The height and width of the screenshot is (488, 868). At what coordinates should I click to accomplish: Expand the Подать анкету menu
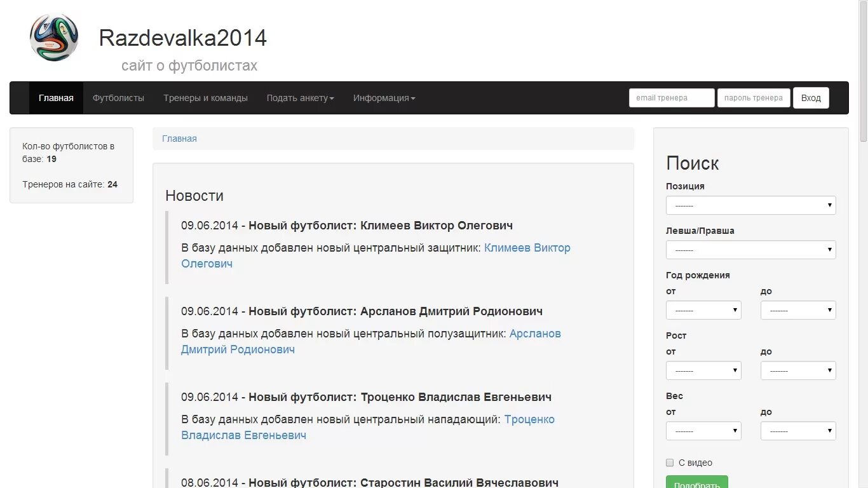click(300, 97)
